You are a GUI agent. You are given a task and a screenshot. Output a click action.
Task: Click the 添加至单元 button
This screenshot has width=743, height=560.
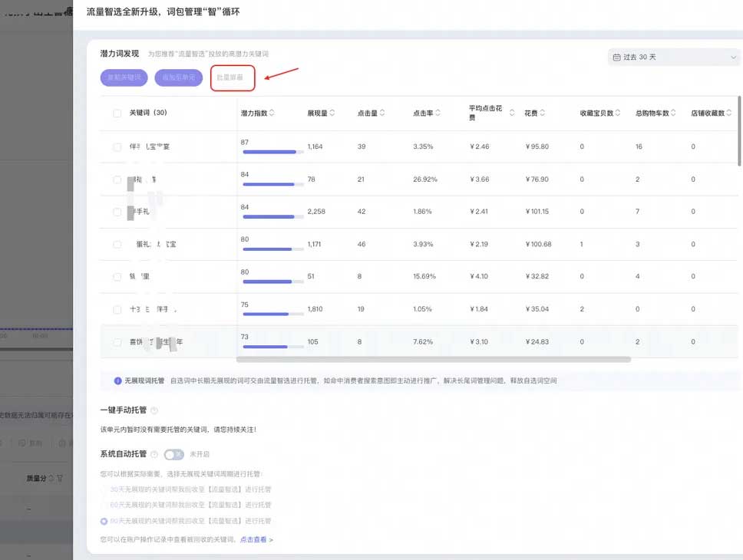[x=179, y=77]
